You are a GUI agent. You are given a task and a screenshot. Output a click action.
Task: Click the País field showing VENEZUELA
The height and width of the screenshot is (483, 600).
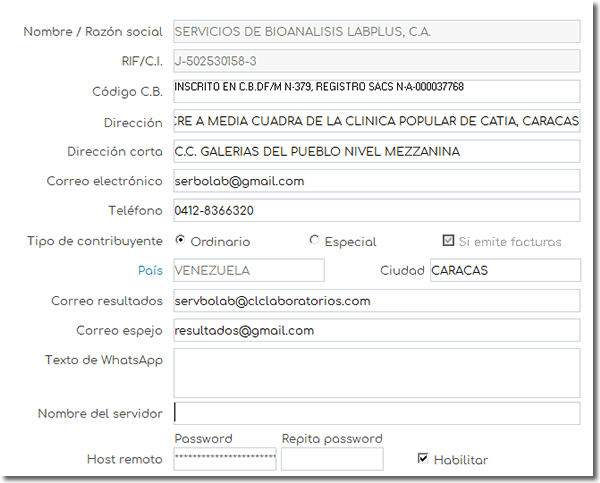(x=248, y=271)
